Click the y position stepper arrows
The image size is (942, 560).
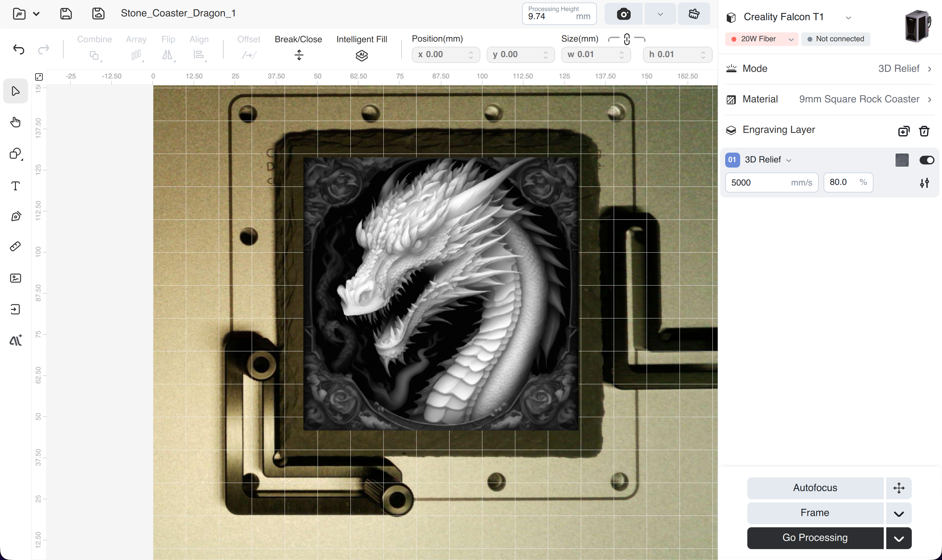pyautogui.click(x=546, y=55)
